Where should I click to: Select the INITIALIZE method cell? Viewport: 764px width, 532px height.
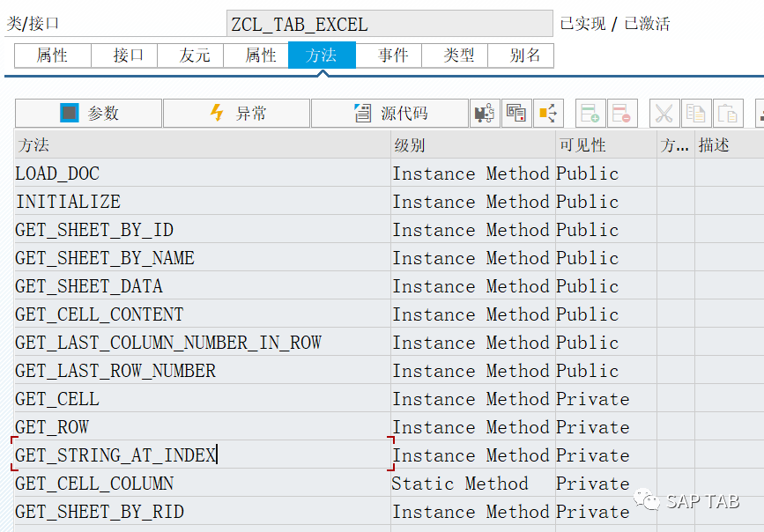(203, 202)
